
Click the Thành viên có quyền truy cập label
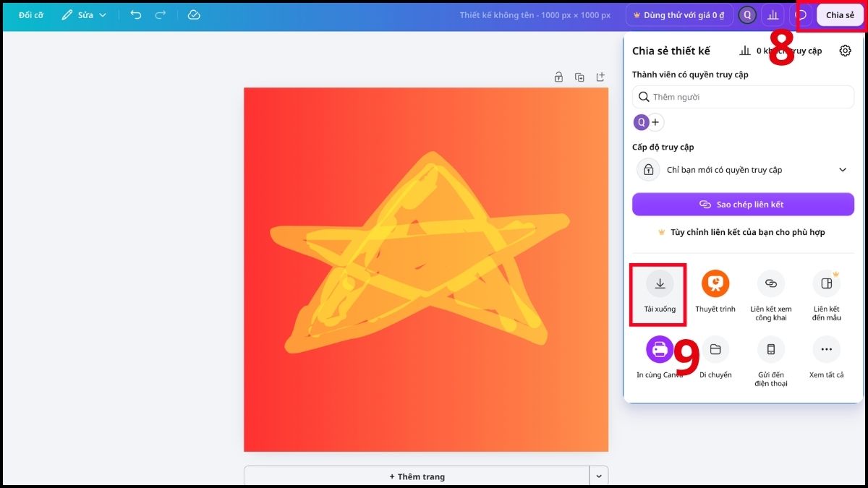coord(690,74)
